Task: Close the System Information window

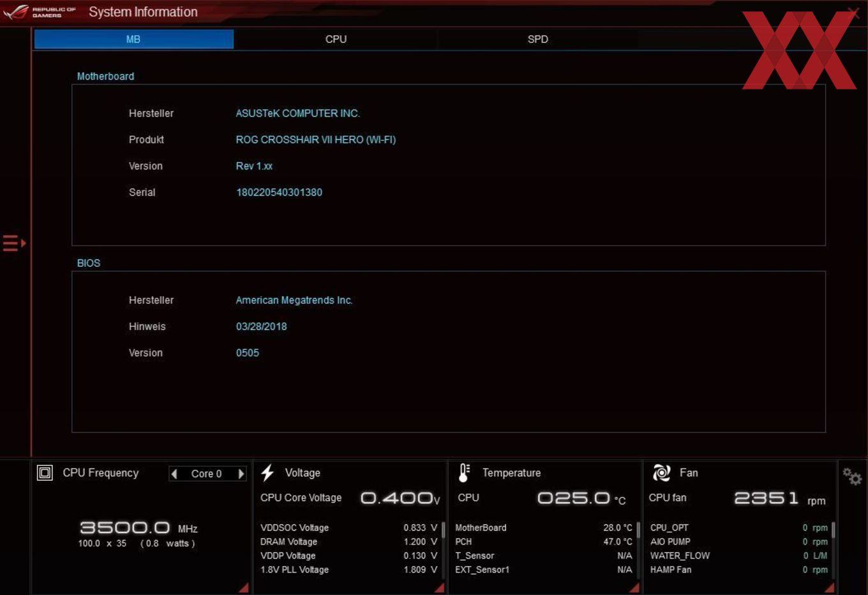Action: (x=853, y=12)
